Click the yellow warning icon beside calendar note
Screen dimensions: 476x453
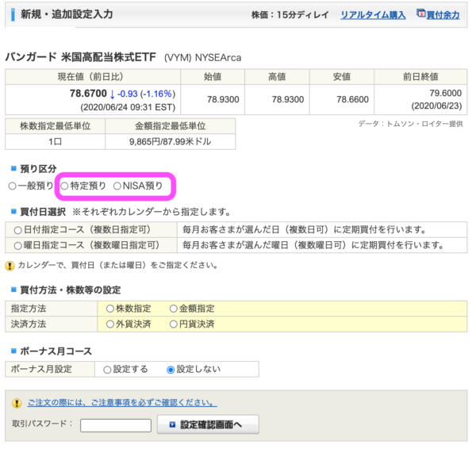(x=10, y=266)
